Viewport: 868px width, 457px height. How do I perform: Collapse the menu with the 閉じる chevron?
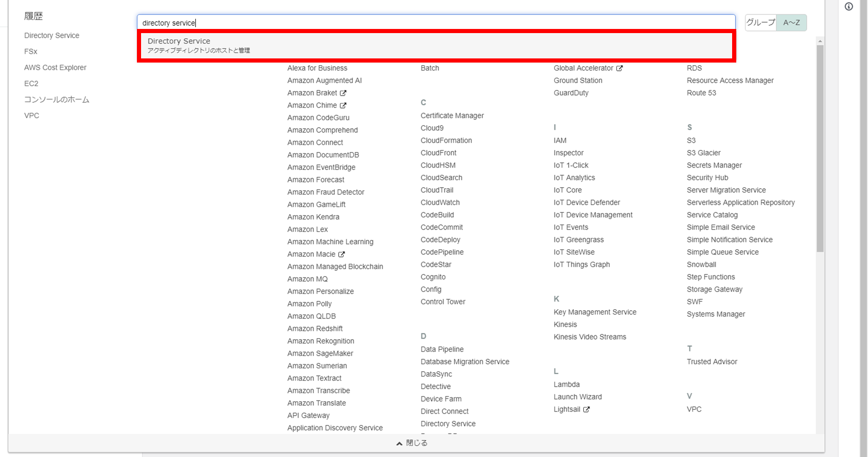(412, 443)
